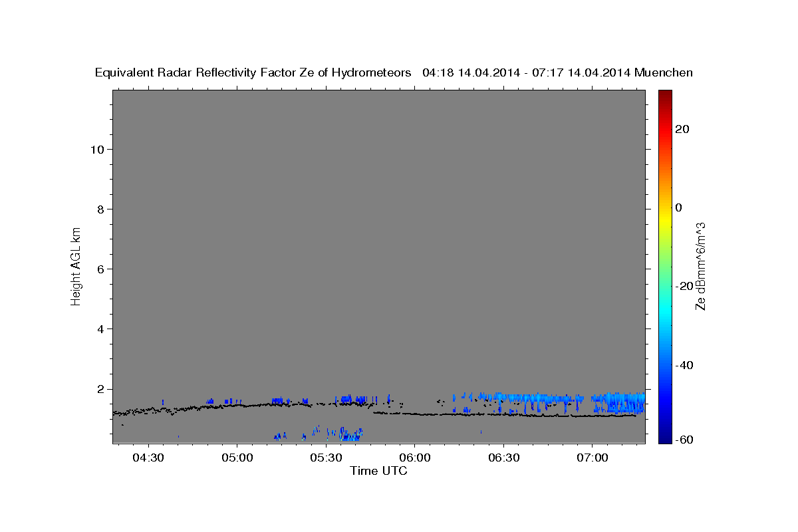Click the 05:00 time tick label
This screenshot has width=798, height=532.
tap(237, 458)
